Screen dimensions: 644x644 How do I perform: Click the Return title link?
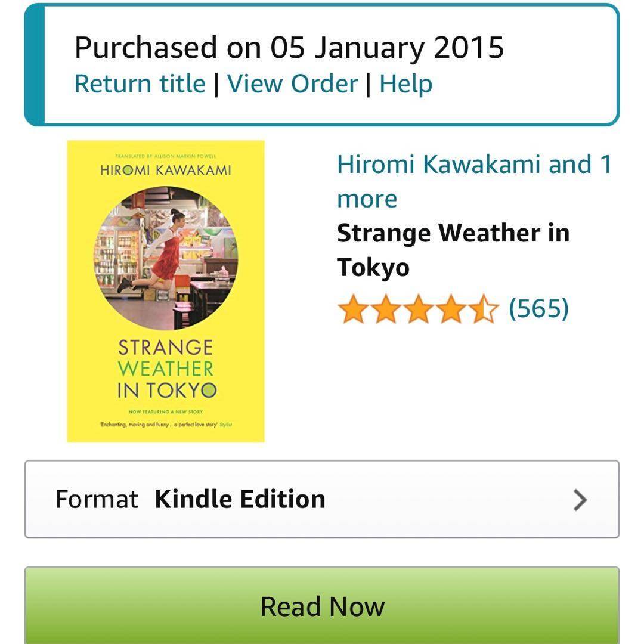(140, 84)
